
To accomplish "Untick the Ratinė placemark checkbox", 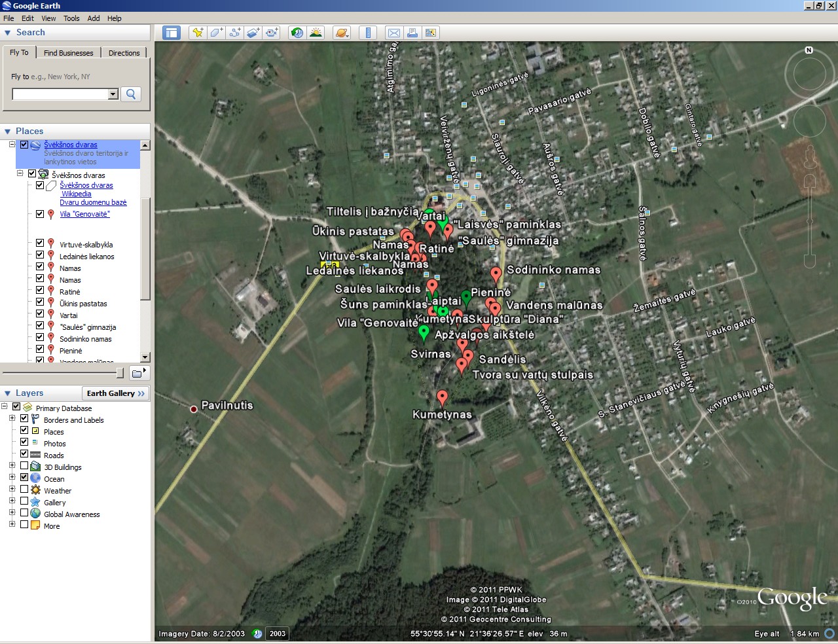I will click(x=40, y=291).
